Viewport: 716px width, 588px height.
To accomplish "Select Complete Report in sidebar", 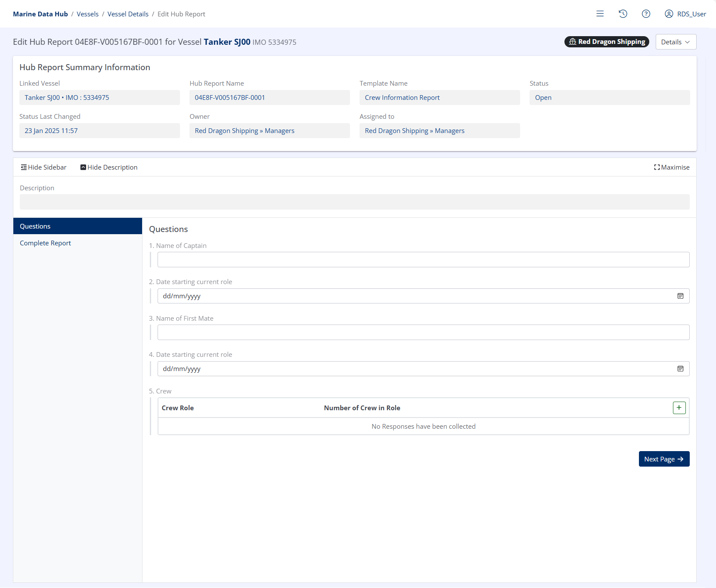I will pyautogui.click(x=45, y=243).
